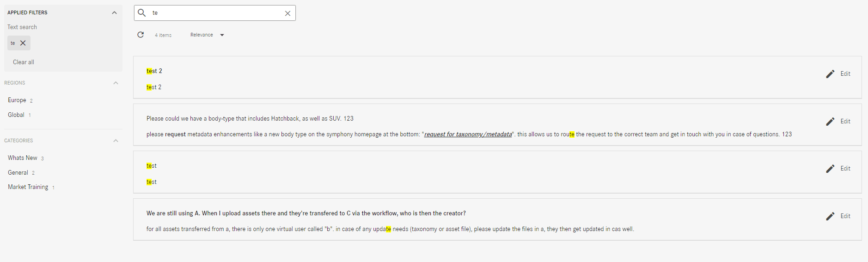Select the General category filter
Screen dimensions: 868x262
pos(18,173)
